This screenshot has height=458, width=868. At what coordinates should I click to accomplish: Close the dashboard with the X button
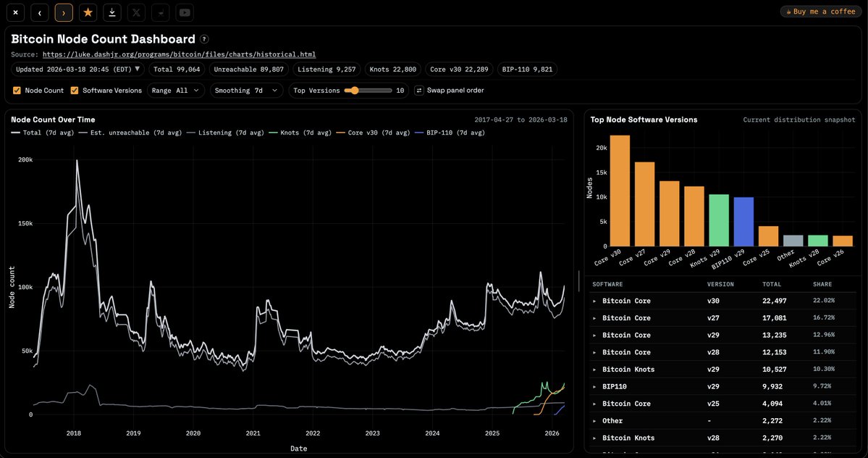click(15, 12)
